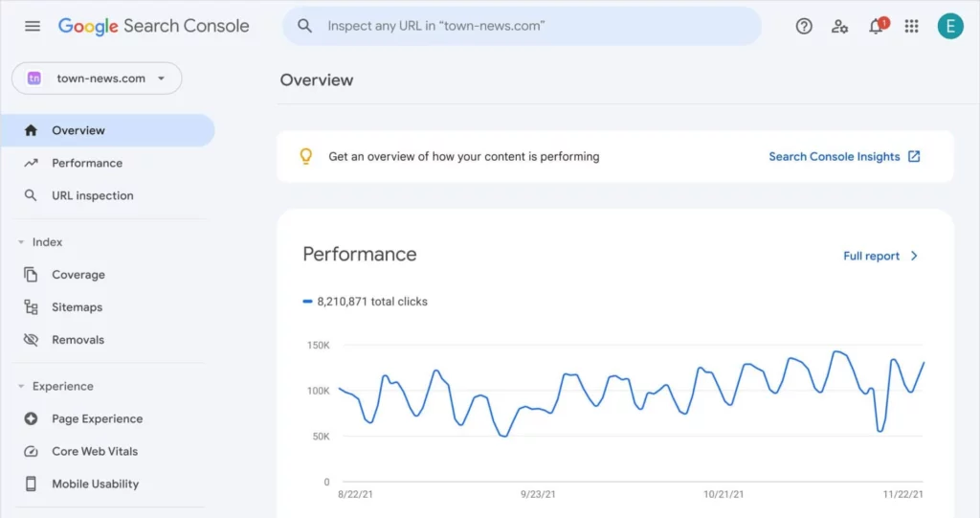Click the 8/22/21 axis date label
The width and height of the screenshot is (980, 518).
tap(355, 494)
